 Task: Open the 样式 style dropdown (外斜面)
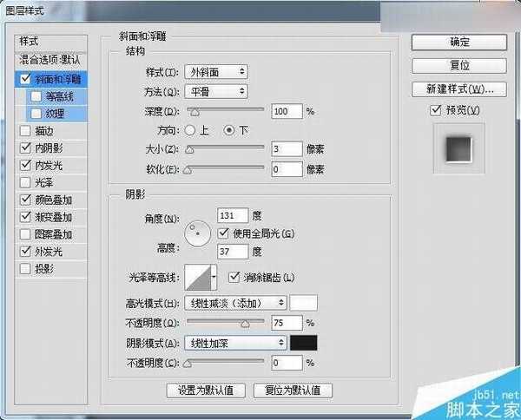coord(217,71)
